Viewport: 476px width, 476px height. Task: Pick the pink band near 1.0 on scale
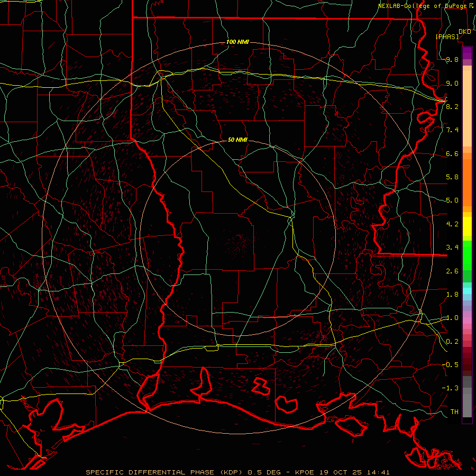(467, 321)
